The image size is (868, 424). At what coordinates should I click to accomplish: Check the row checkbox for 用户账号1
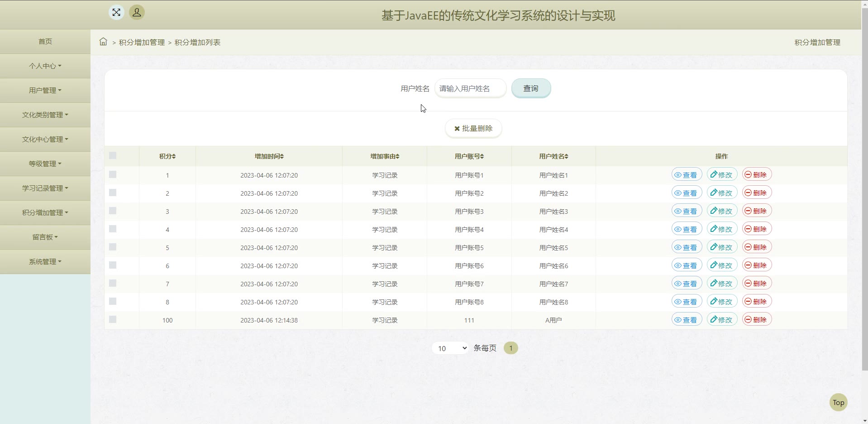point(113,174)
